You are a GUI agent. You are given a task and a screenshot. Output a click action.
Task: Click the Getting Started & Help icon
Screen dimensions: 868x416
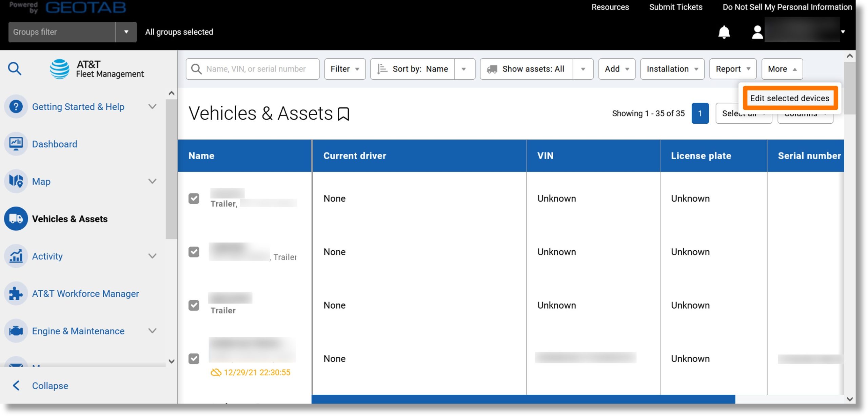pyautogui.click(x=16, y=106)
